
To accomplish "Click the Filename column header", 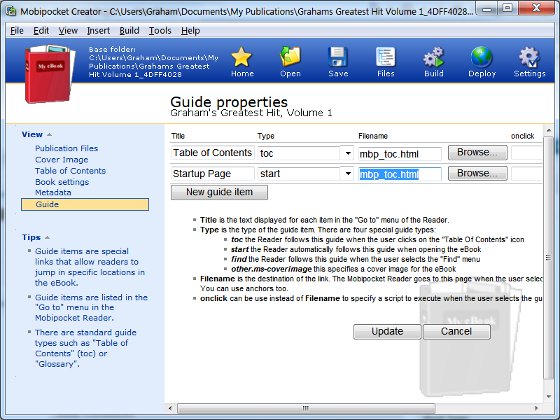I will coord(373,136).
